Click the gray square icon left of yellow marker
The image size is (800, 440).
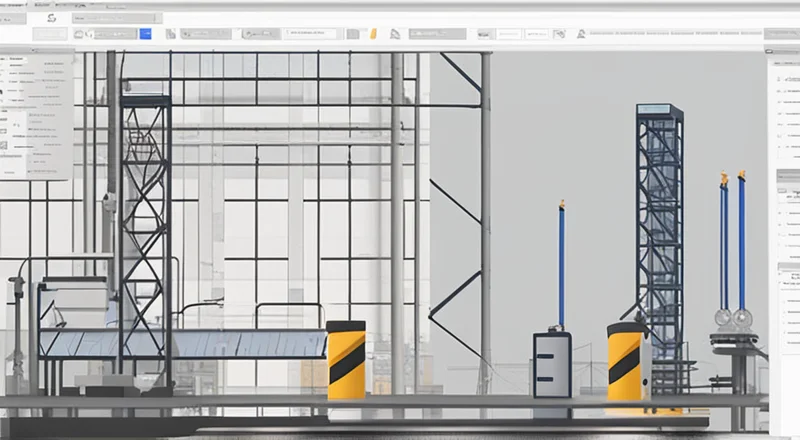[x=354, y=34]
